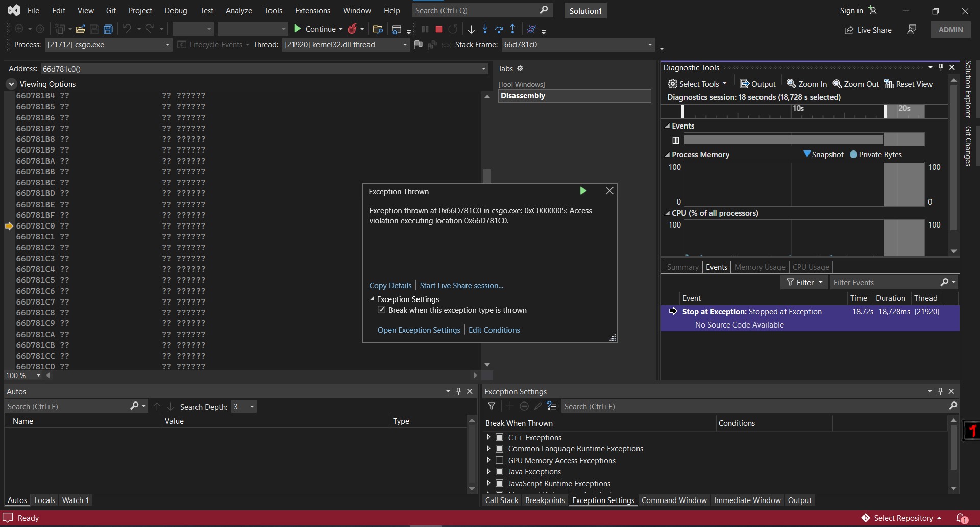This screenshot has width=980, height=527.
Task: Open the filter icon in Exception Settings
Action: coord(492,406)
